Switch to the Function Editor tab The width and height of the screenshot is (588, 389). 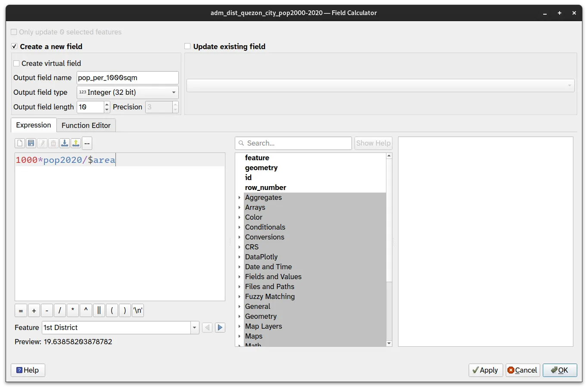tap(86, 125)
